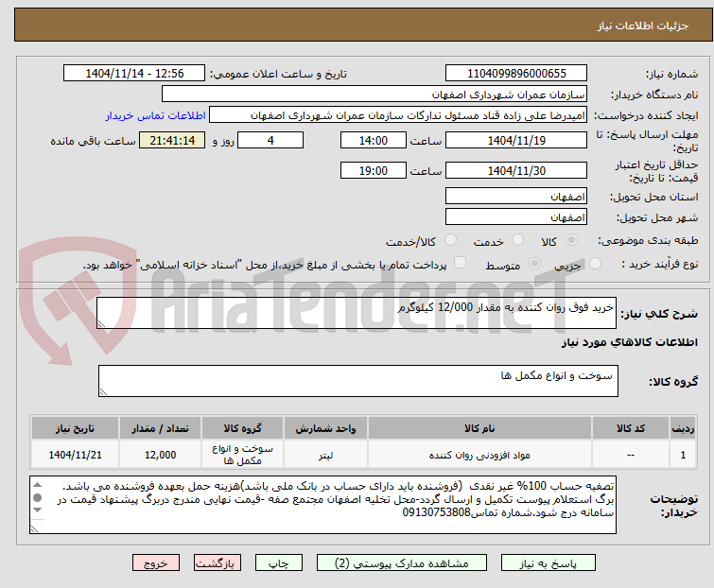Click the 'گروه کالا' column header
Viewport: 714px width, 588px height.
tap(243, 428)
